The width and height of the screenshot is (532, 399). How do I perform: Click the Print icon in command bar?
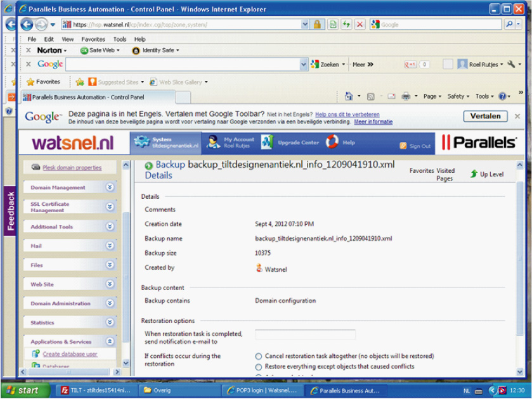406,97
